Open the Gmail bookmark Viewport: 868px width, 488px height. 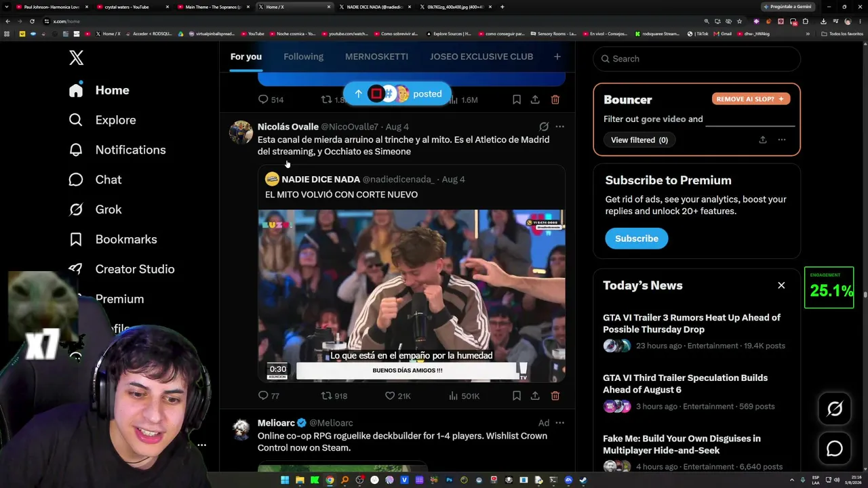722,33
